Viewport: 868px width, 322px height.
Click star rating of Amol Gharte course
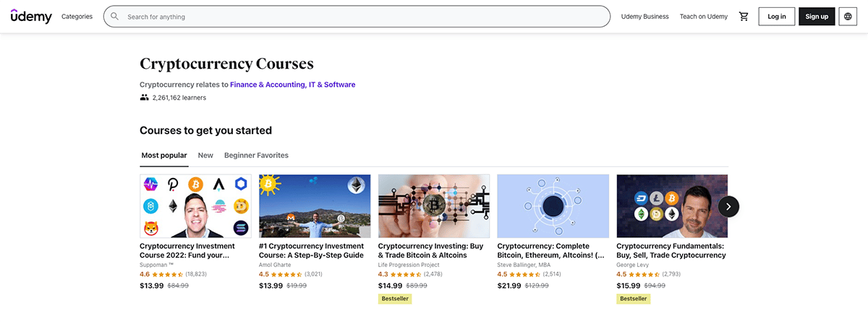pos(287,275)
